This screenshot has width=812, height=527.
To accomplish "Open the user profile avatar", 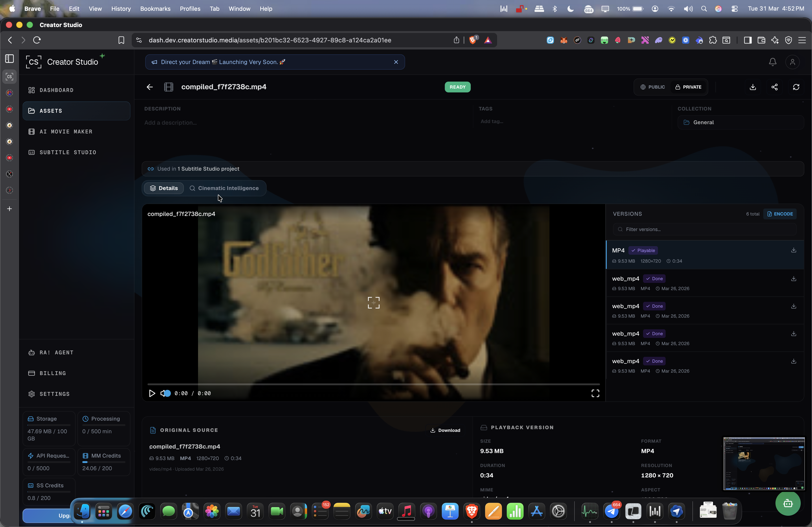I will click(792, 62).
